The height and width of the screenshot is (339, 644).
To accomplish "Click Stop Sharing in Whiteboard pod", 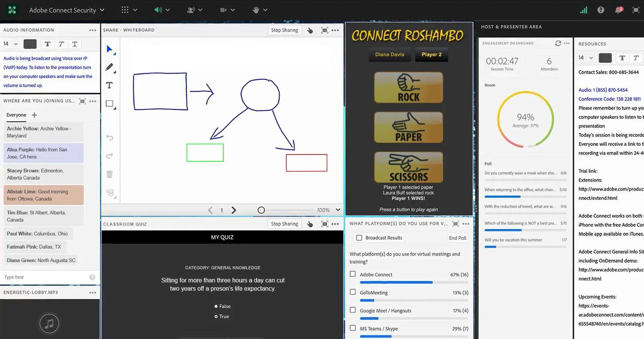I will [x=285, y=30].
